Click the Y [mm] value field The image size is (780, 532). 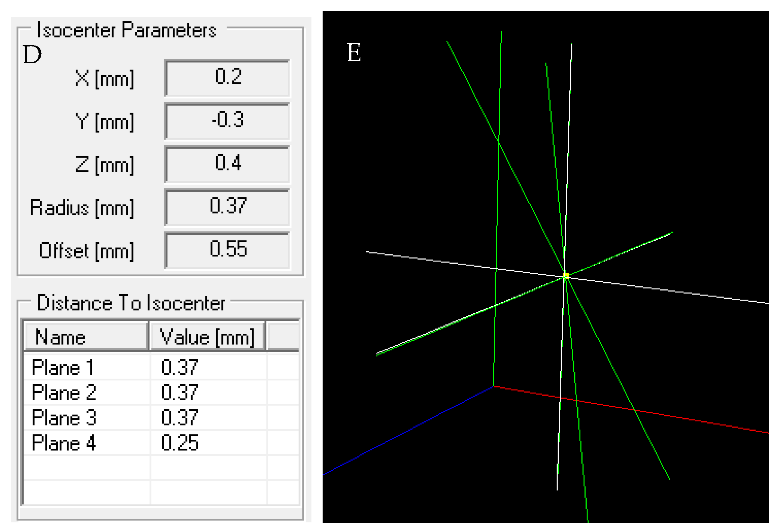click(227, 121)
